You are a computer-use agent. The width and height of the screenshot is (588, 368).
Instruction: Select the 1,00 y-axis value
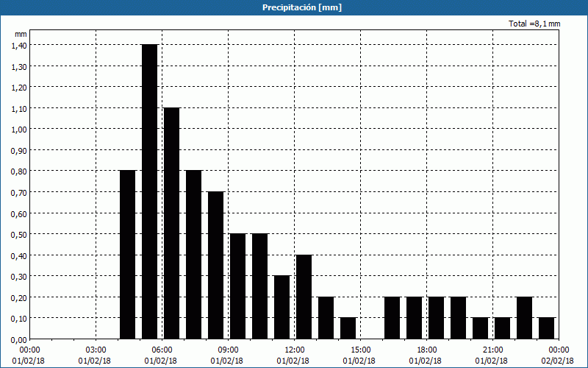click(19, 130)
